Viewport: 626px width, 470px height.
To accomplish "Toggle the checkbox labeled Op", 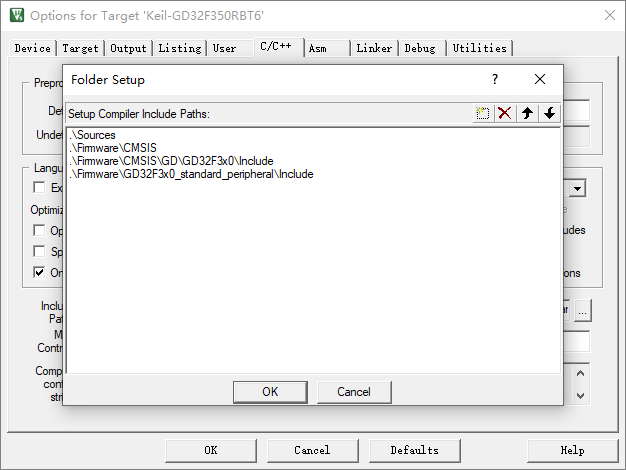I will click(39, 230).
